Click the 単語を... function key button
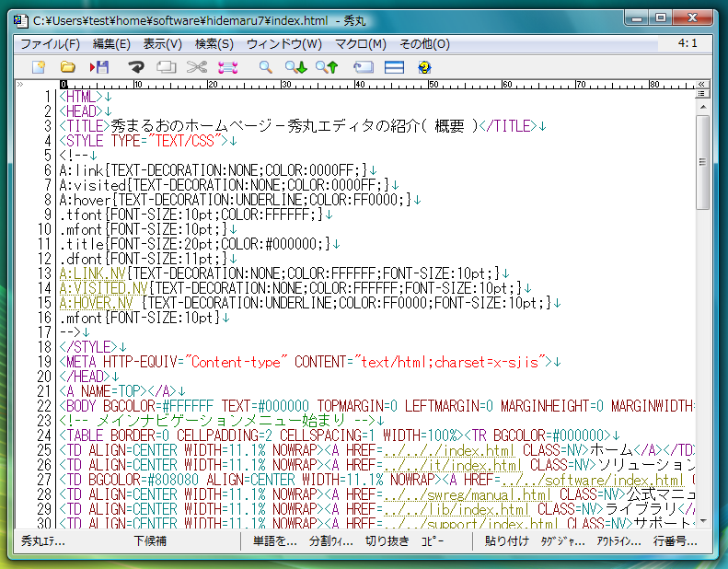The width and height of the screenshot is (728, 569). [x=274, y=541]
